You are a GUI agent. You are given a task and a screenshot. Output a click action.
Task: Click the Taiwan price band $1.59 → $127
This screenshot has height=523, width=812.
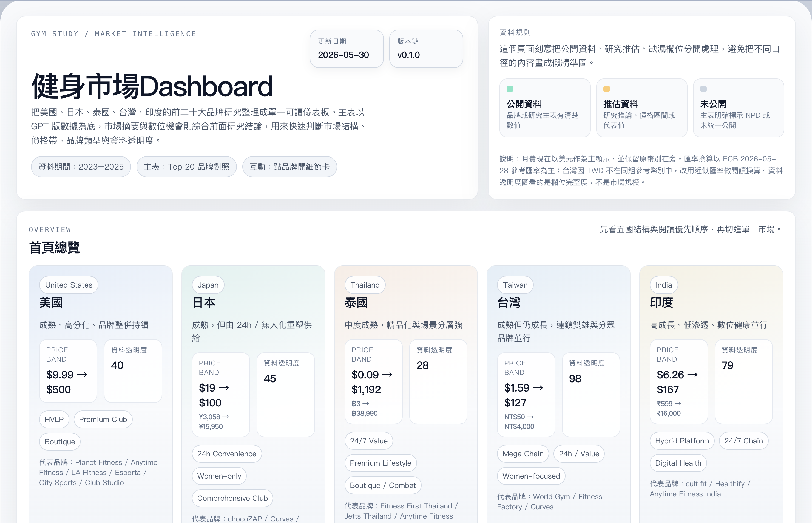[x=524, y=395]
